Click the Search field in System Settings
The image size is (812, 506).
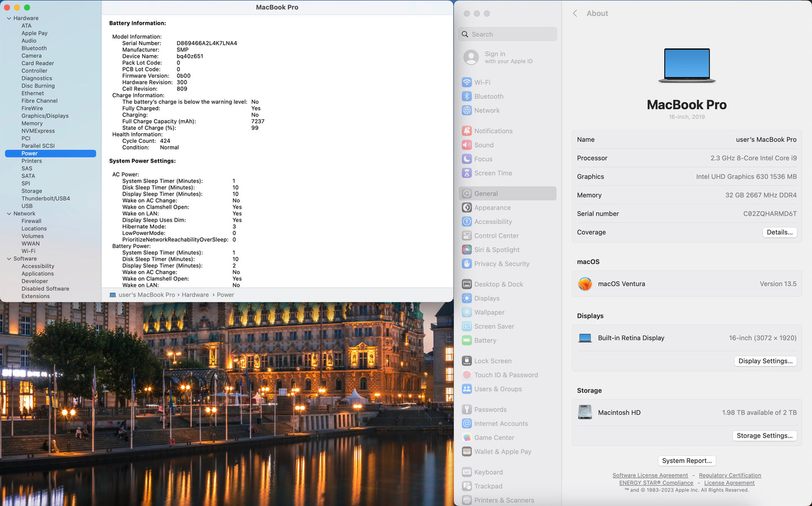(508, 34)
